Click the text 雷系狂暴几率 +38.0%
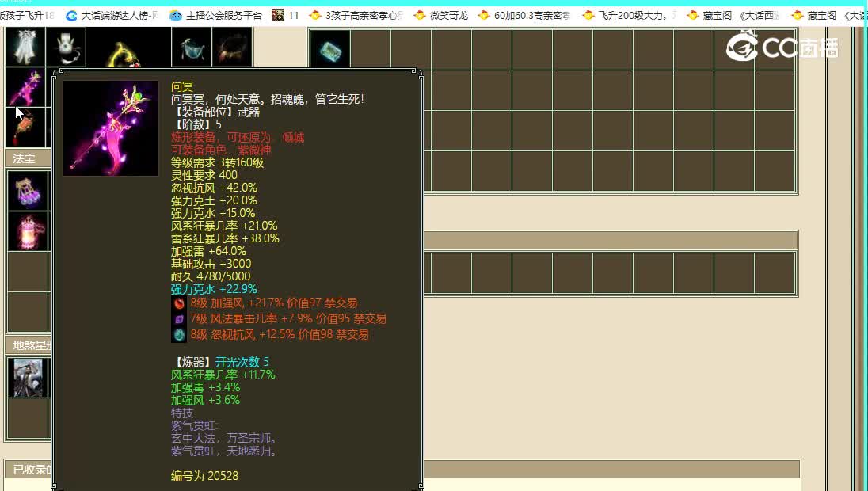This screenshot has width=868, height=491. (x=225, y=238)
